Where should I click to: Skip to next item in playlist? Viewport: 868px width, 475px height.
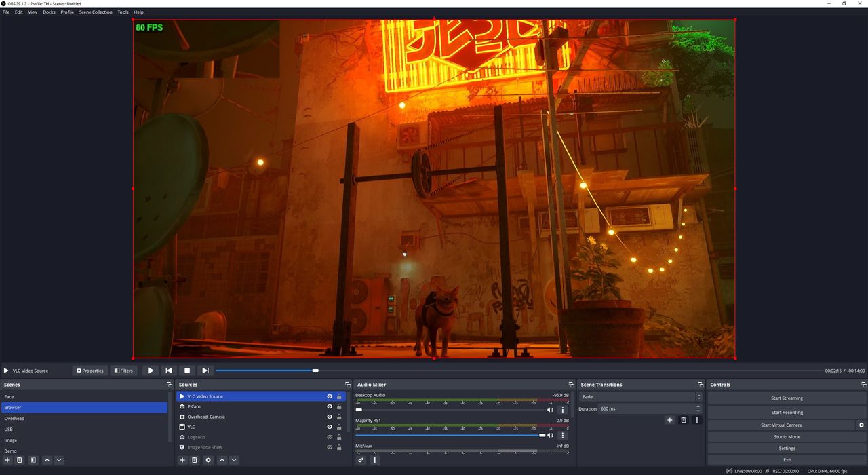pos(205,370)
